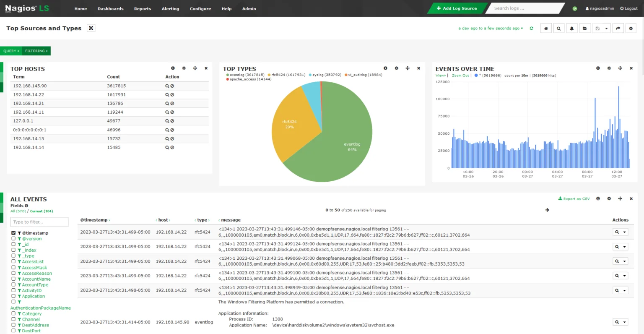This screenshot has height=334, width=644.
Task: Click the Logout link
Action: tap(629, 8)
